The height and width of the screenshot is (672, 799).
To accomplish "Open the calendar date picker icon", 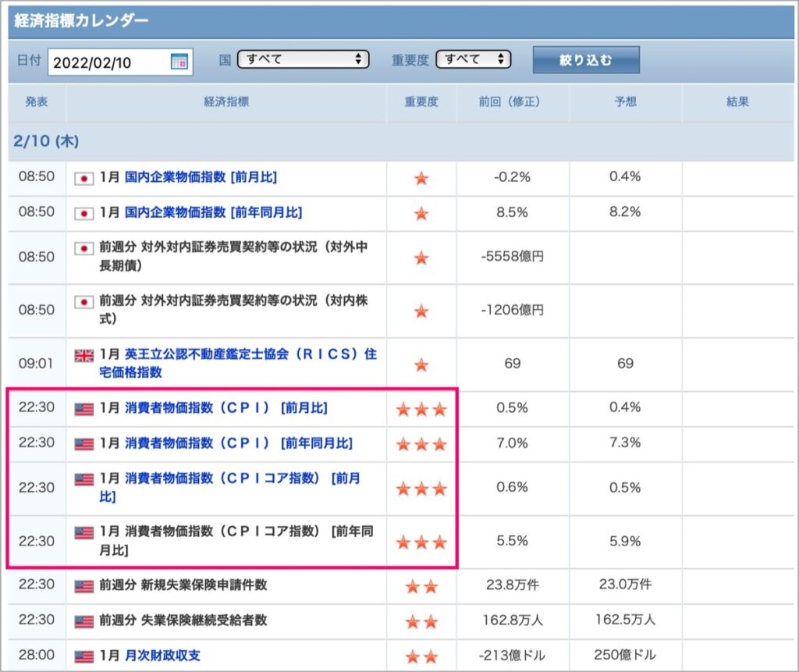I will click(179, 62).
